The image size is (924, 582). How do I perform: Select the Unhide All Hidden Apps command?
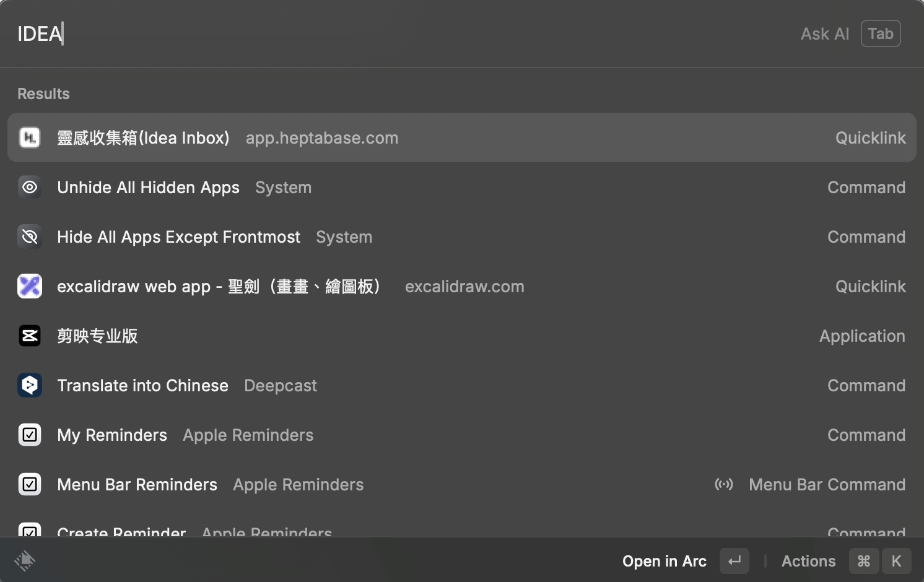(x=149, y=187)
